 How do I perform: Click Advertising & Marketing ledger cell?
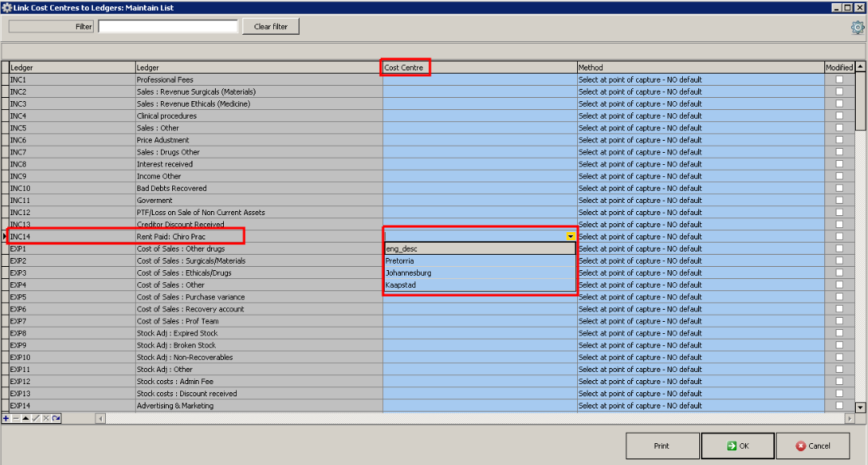pyautogui.click(x=259, y=406)
